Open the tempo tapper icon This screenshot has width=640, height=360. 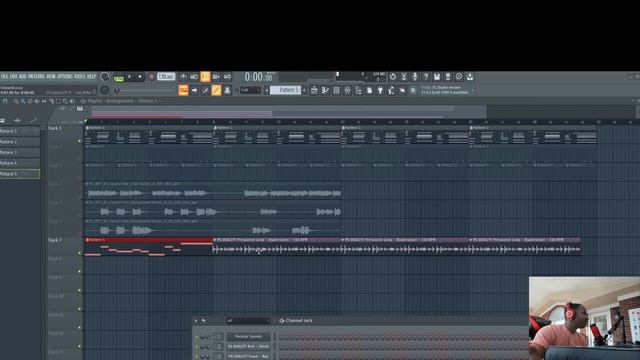click(391, 90)
